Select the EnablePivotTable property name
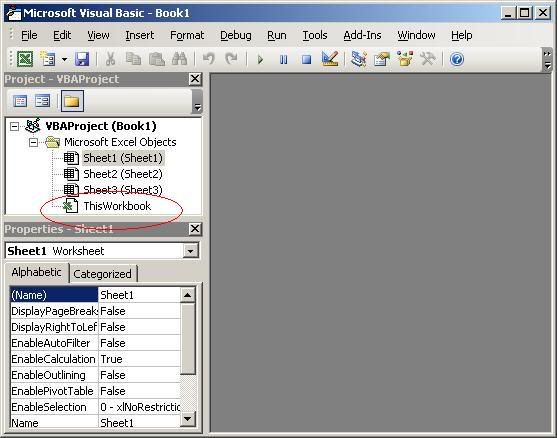Screen dimensions: 557x438 click(x=54, y=391)
